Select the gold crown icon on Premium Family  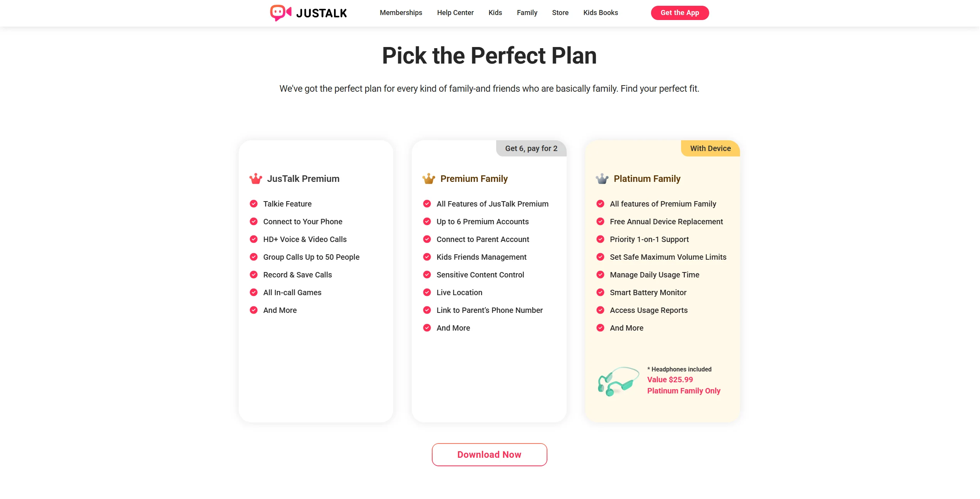(x=428, y=178)
